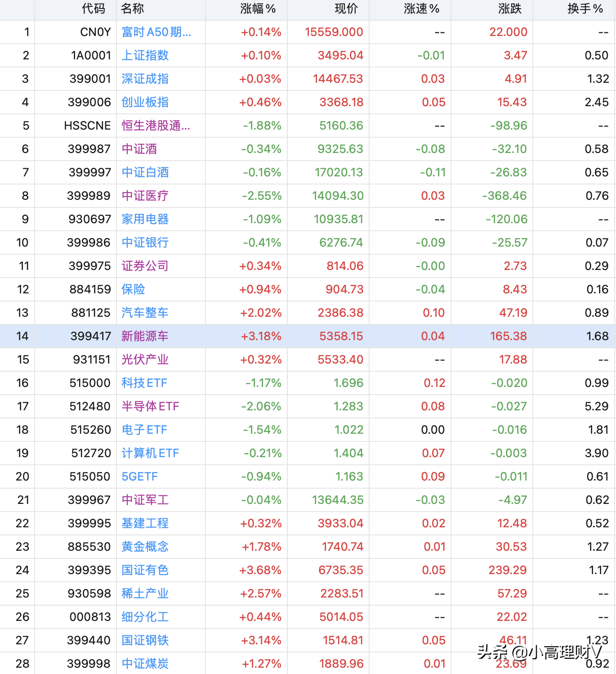Open the 基建工程 index link
The image size is (616, 674).
[145, 523]
